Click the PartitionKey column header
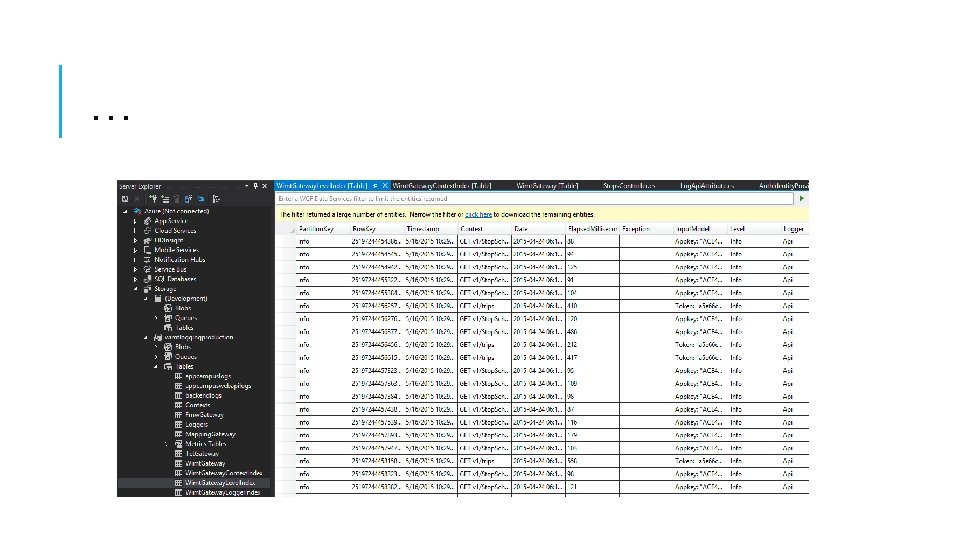 (323, 229)
